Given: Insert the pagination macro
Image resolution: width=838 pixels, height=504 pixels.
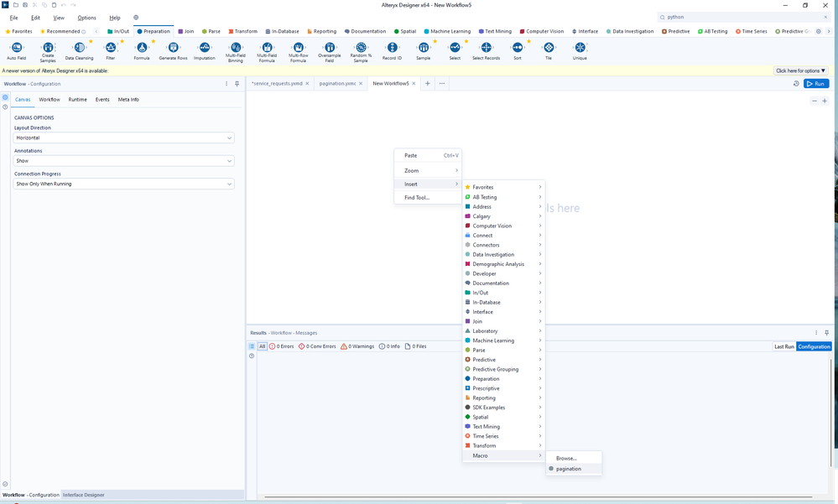Looking at the screenshot, I should (x=574, y=469).
